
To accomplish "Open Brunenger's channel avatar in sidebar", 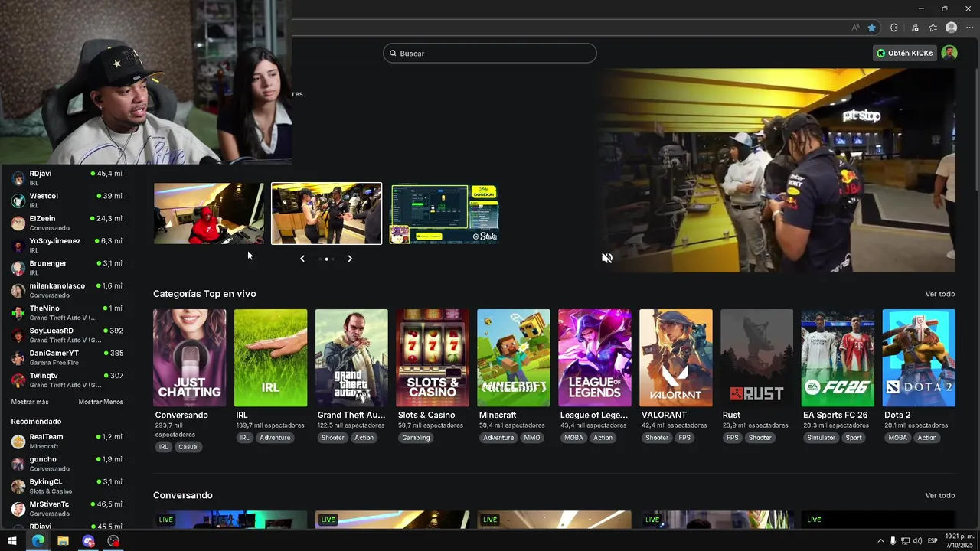I will click(x=18, y=268).
